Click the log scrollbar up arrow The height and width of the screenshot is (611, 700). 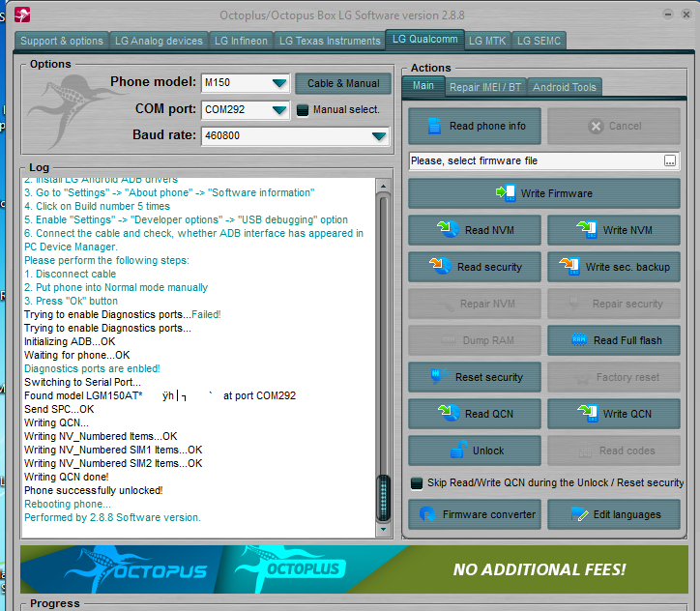click(x=383, y=186)
